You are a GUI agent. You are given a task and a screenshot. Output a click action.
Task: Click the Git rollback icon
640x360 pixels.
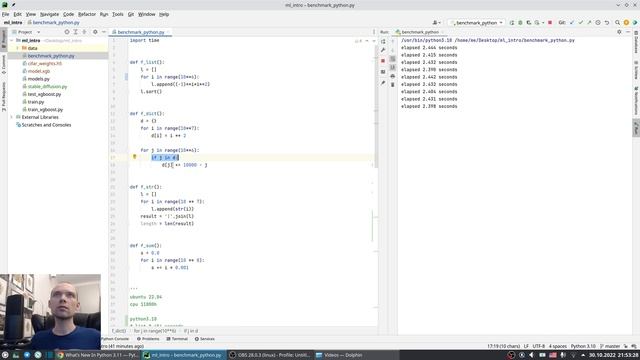pos(607,23)
